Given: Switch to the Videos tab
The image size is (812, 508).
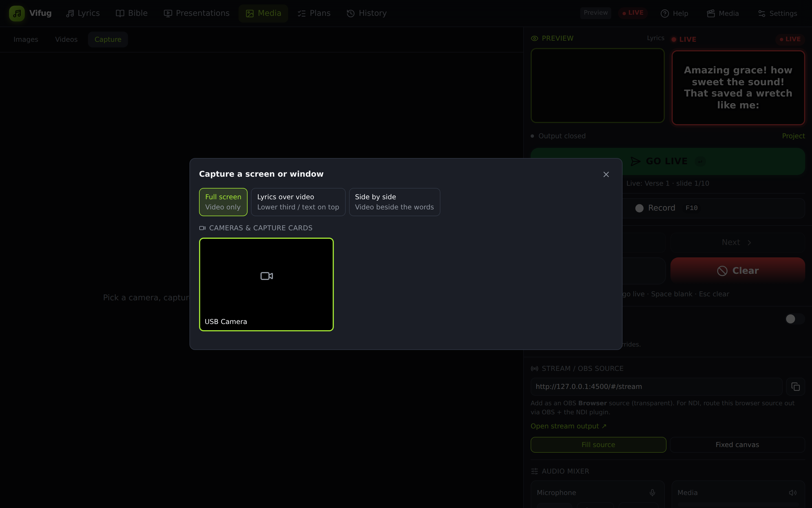Looking at the screenshot, I should tap(67, 39).
